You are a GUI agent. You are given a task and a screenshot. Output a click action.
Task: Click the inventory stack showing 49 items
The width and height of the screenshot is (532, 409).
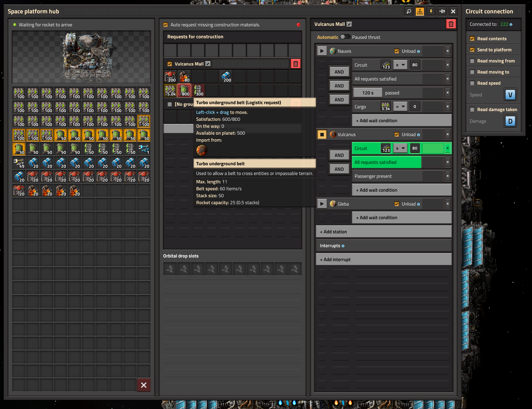pyautogui.click(x=19, y=163)
